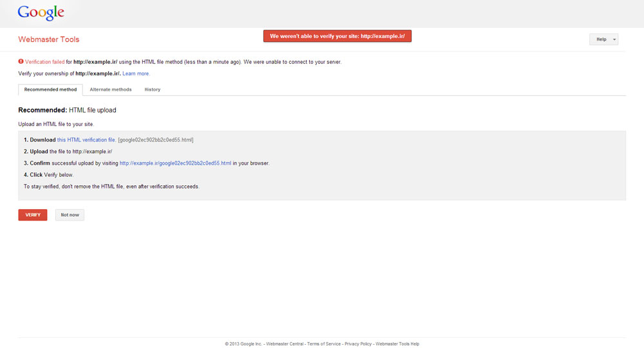Screen dimensions: 644x348
Task: Click the Not now button
Action: coord(70,215)
